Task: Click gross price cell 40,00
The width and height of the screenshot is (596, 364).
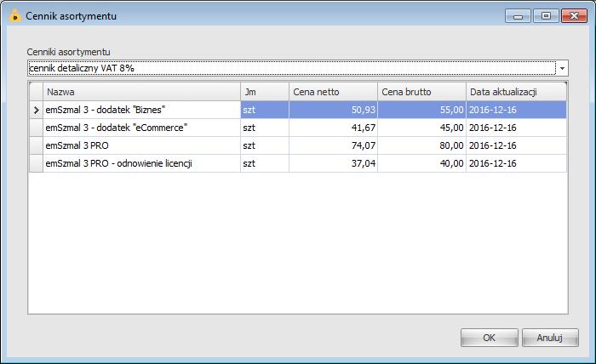Action: coord(422,163)
